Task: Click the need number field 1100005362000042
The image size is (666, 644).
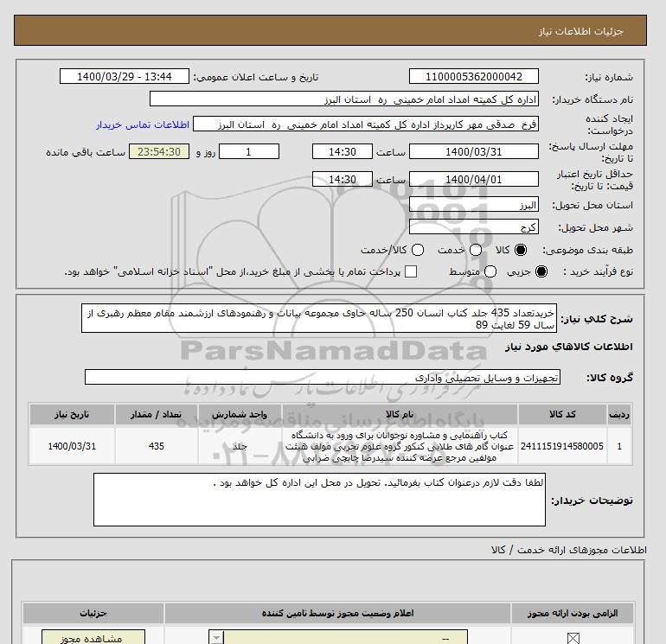Action: [x=474, y=76]
